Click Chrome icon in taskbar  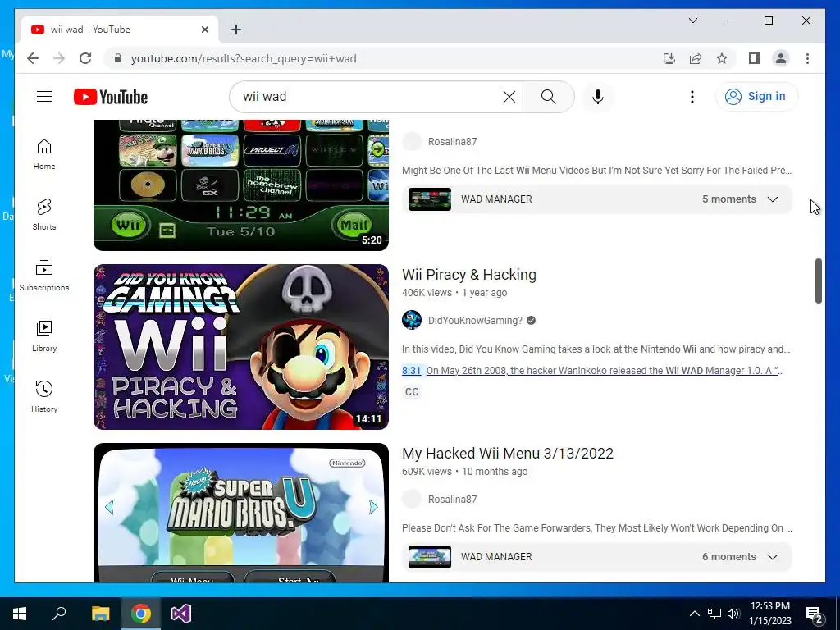[141, 614]
